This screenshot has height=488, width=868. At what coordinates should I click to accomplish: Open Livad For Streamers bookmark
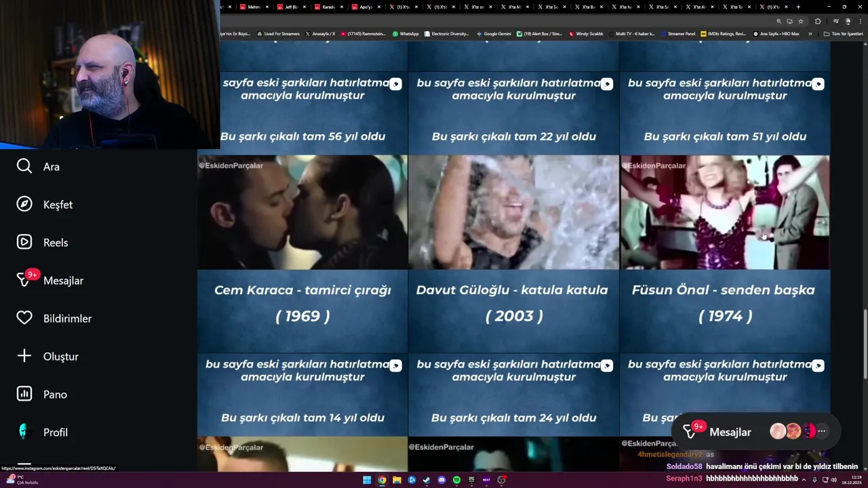[x=278, y=34]
